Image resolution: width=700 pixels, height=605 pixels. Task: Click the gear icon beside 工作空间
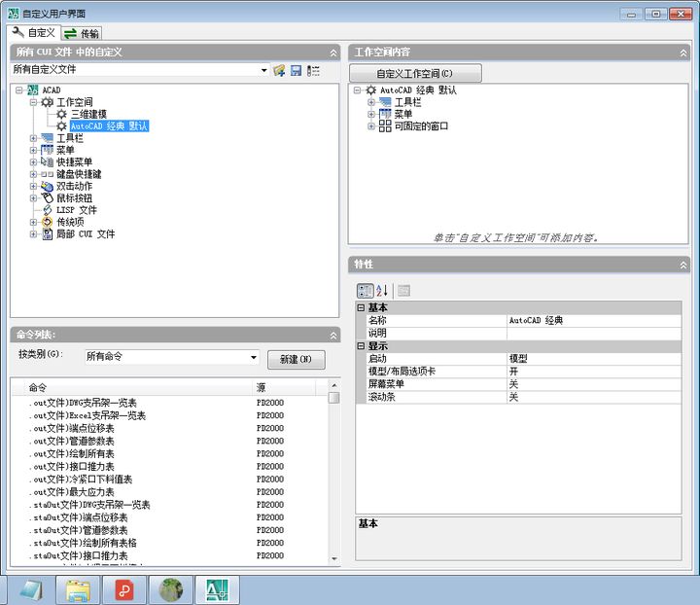tap(48, 102)
